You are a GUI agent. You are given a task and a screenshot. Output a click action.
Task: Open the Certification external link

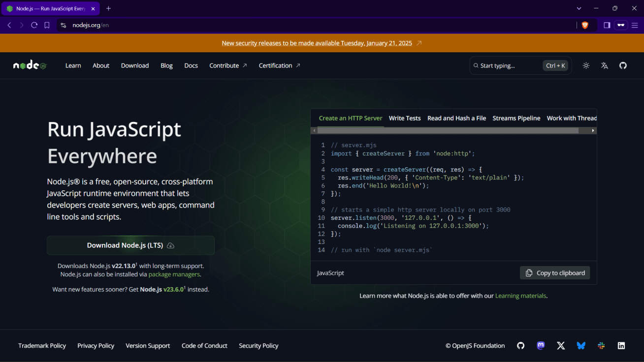point(280,65)
